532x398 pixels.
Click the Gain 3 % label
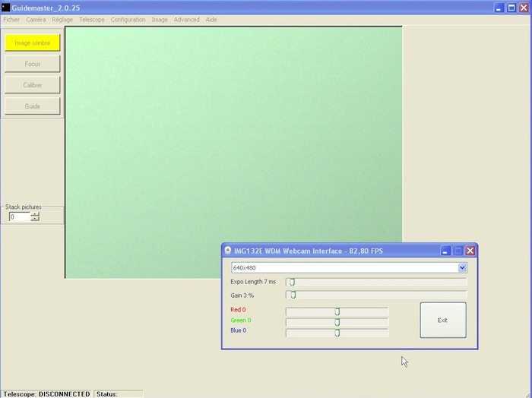click(x=242, y=295)
